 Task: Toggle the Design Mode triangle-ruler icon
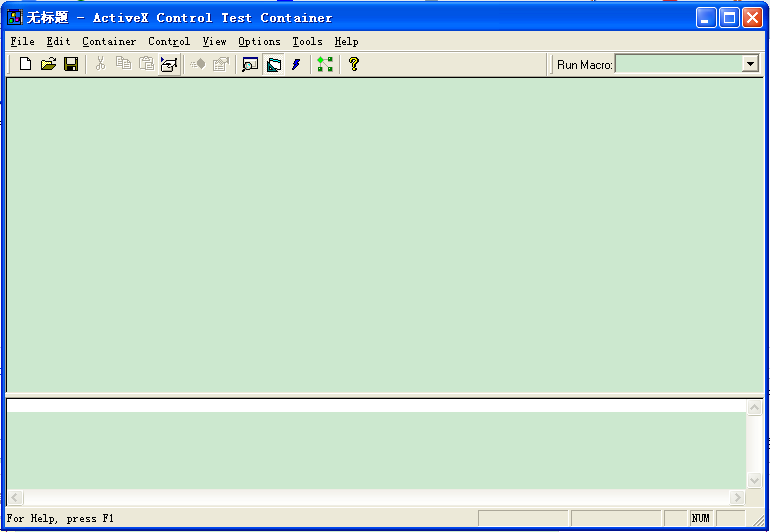[274, 64]
